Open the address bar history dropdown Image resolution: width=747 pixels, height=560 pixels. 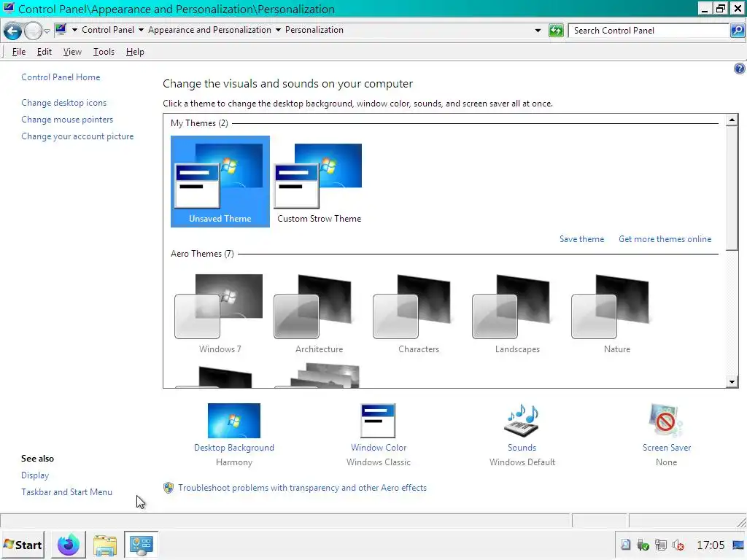(x=538, y=31)
